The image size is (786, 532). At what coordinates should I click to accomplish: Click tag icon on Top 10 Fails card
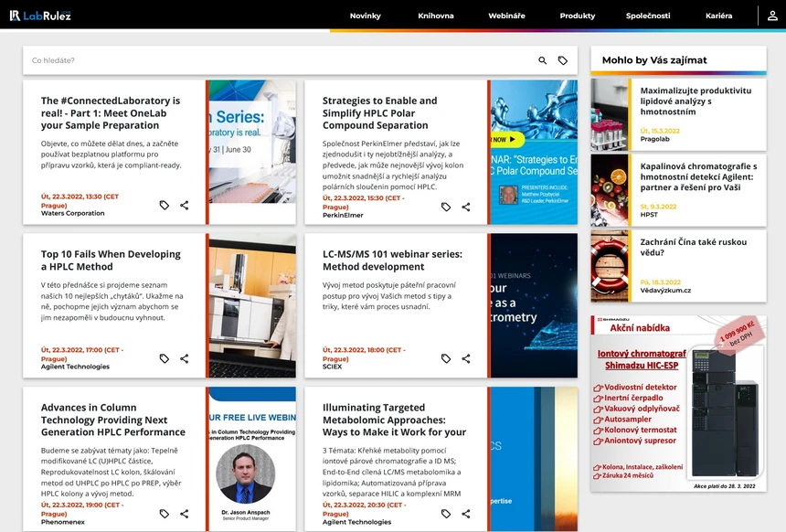(164, 358)
